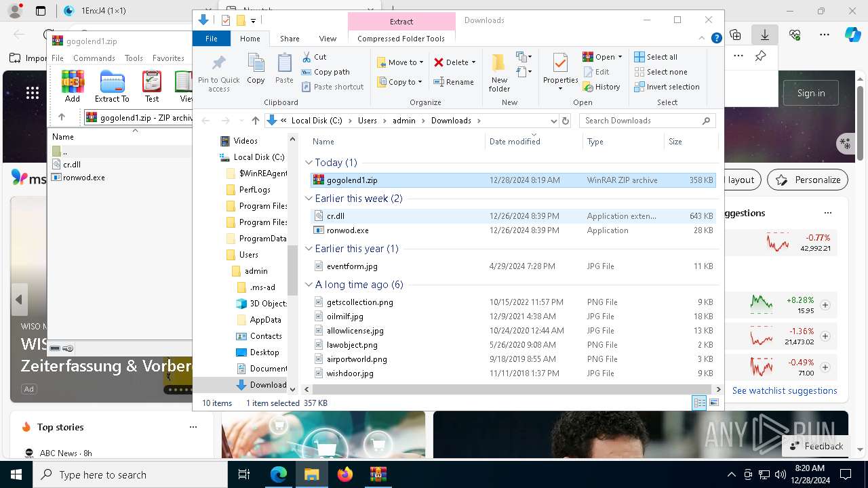
Task: Click WinRAR taskbar icon
Action: [378, 474]
